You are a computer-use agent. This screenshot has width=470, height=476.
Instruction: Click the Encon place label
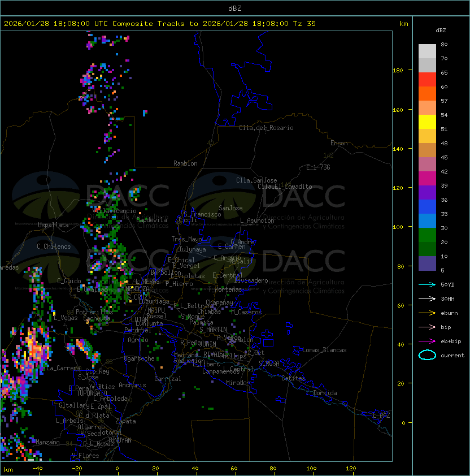(339, 143)
